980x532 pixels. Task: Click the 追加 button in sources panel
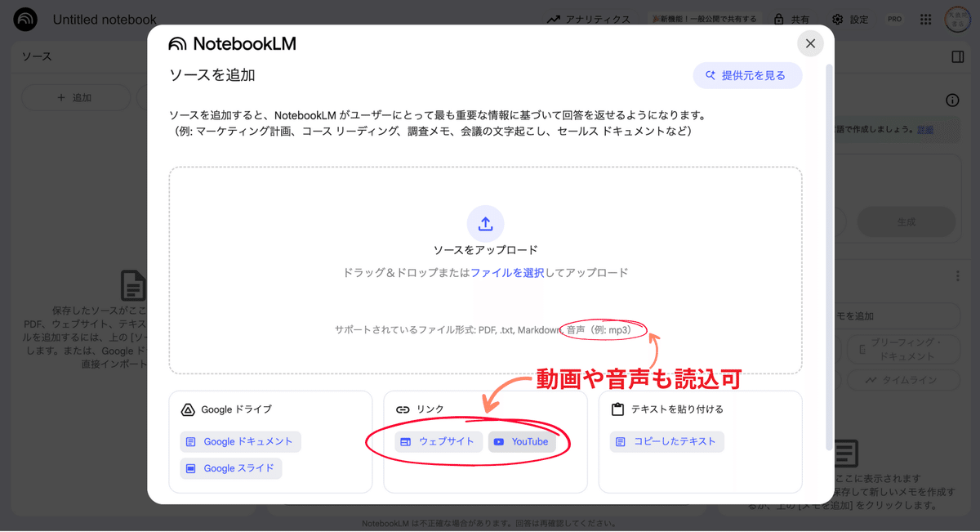tap(75, 98)
